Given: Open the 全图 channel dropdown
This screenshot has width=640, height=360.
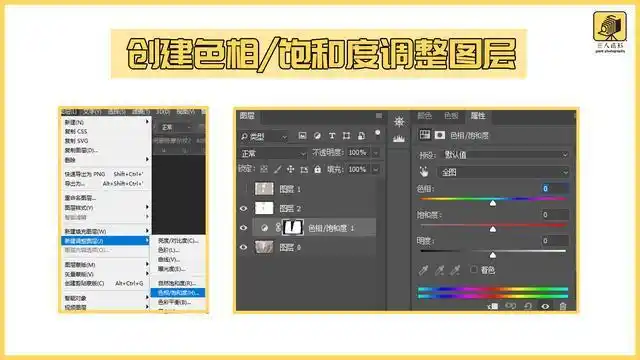Looking at the screenshot, I should pos(504,172).
